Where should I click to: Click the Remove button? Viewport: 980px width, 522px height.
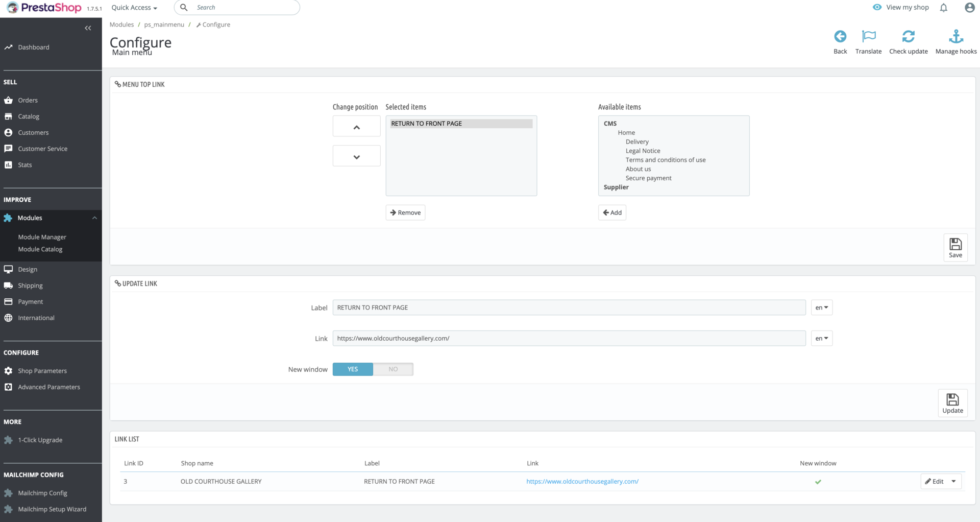(x=405, y=212)
